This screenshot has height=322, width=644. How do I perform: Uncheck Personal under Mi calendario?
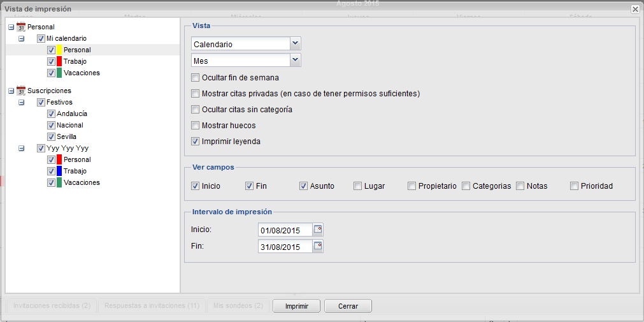coord(51,50)
